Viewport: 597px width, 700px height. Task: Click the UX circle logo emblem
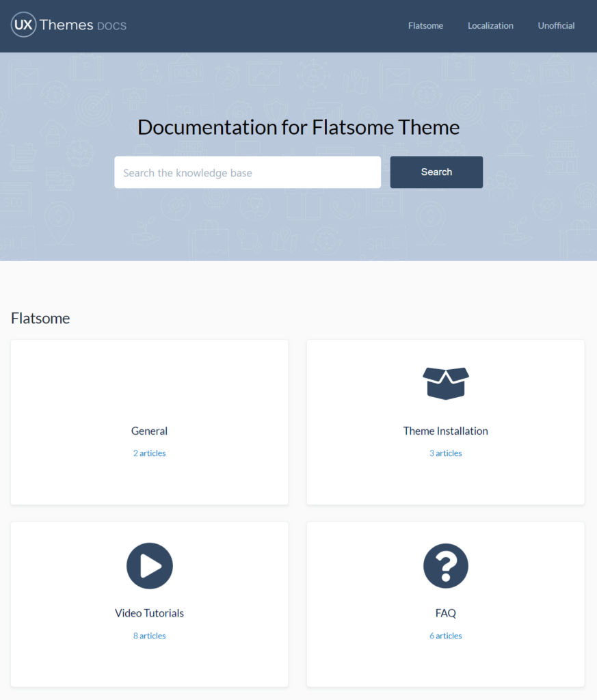[x=23, y=25]
